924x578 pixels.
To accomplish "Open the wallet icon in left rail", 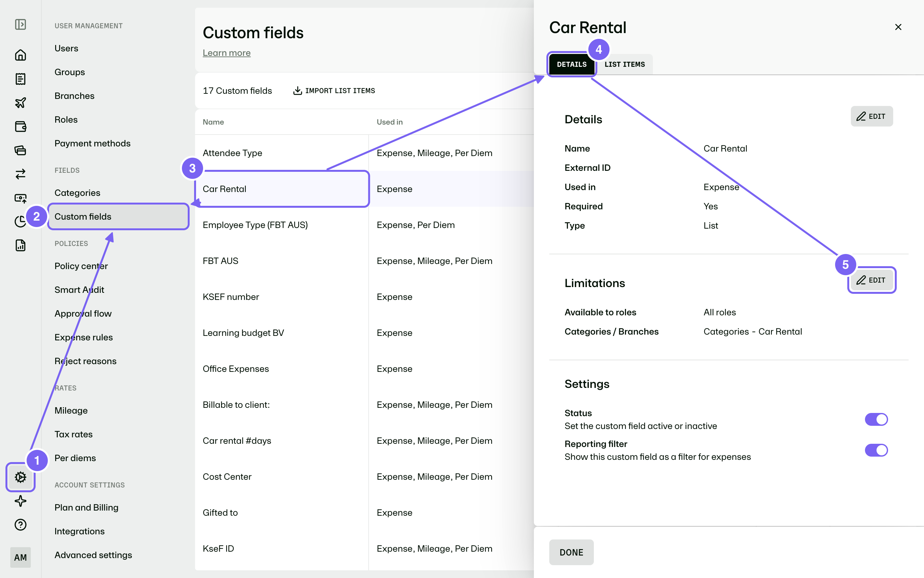I will coord(21,127).
